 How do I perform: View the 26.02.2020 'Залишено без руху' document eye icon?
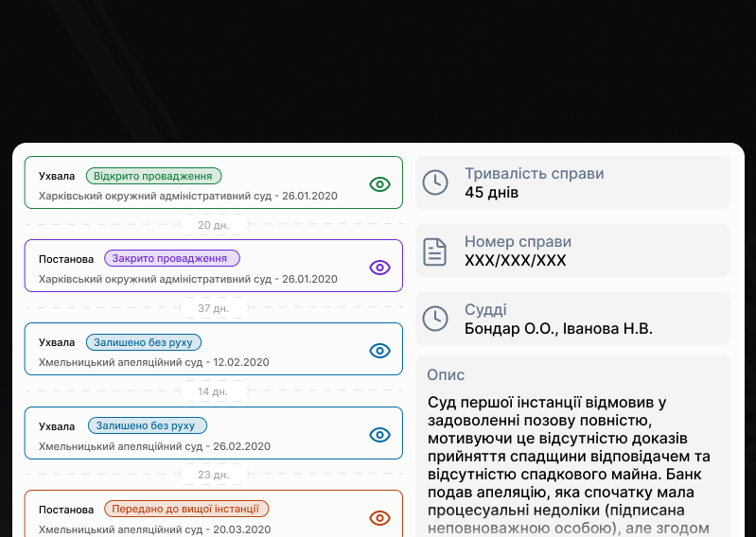click(380, 435)
